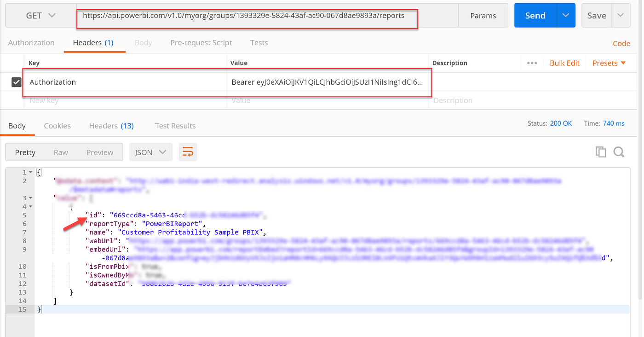Copy the response body using the copy icon
Image resolution: width=644 pixels, height=337 pixels.
[x=601, y=151]
